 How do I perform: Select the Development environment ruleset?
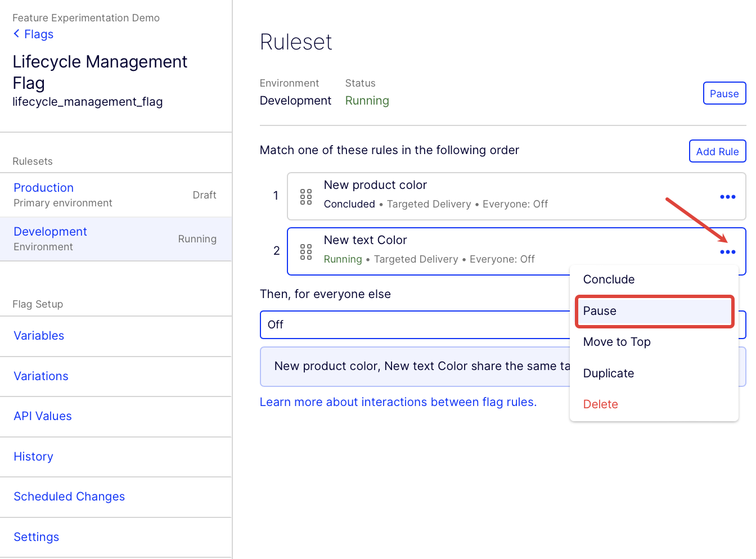point(50,232)
